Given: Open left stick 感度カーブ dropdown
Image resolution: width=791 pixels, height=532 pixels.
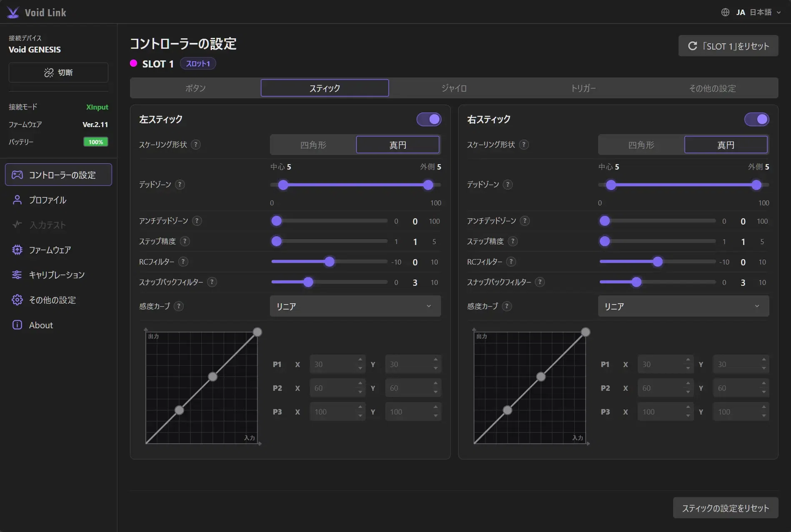Looking at the screenshot, I should 355,306.
